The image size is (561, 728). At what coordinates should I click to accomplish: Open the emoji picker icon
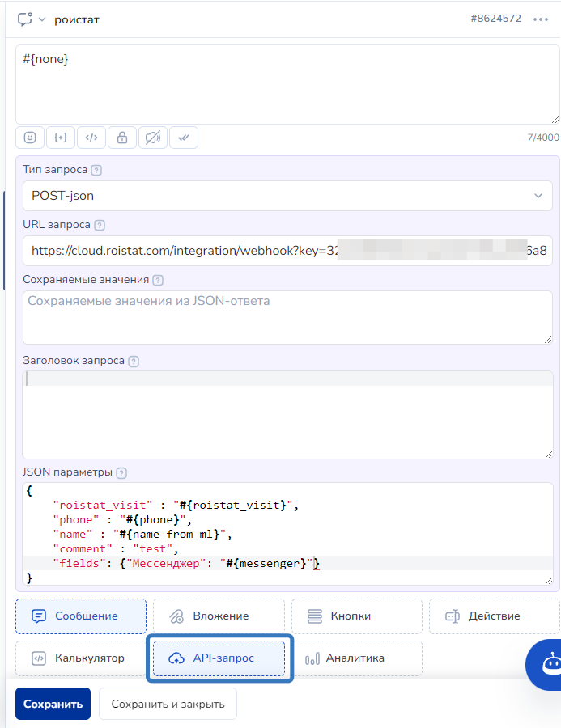point(30,138)
